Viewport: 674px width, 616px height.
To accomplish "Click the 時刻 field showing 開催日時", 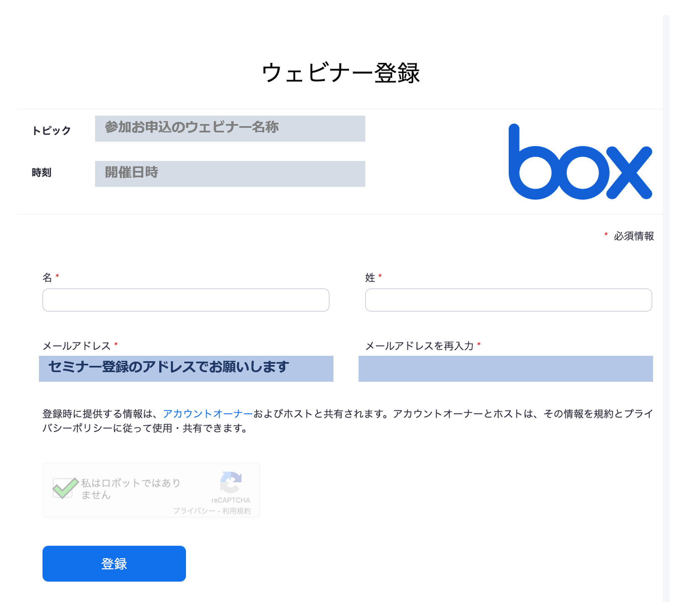I will [230, 174].
